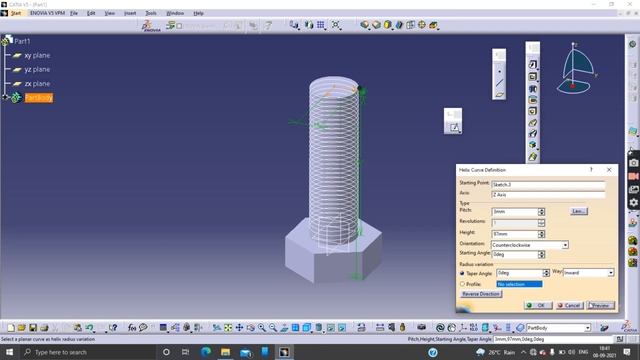
Task: Click the Starting Point field showing Sketch.3
Action: pos(548,184)
